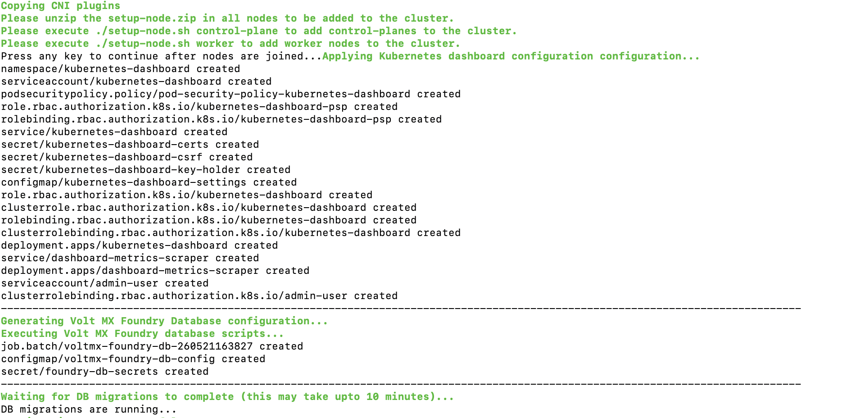
Task: Click 'Executing Volt MX Foundry database scripts' line
Action: click(x=142, y=334)
